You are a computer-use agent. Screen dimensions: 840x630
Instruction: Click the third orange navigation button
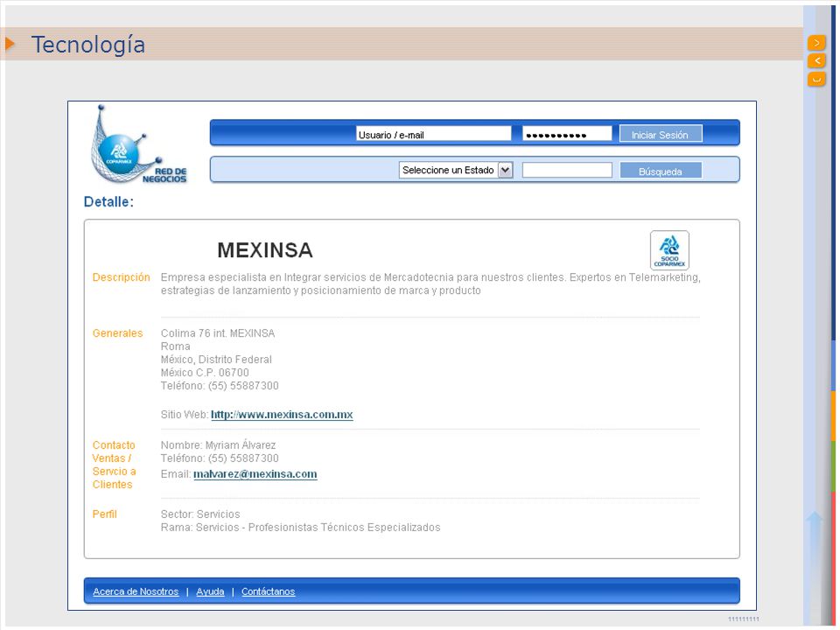[816, 79]
